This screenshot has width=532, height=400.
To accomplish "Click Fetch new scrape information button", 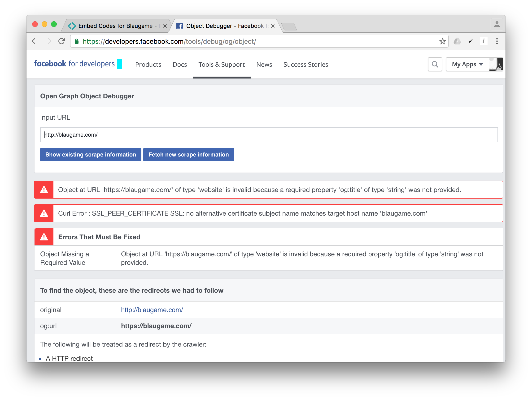I will tap(188, 154).
